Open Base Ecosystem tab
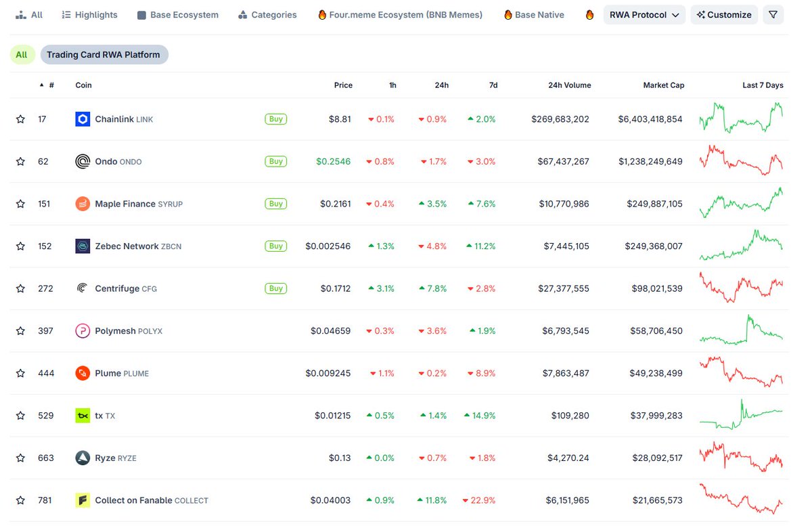812x526 pixels. tap(178, 15)
